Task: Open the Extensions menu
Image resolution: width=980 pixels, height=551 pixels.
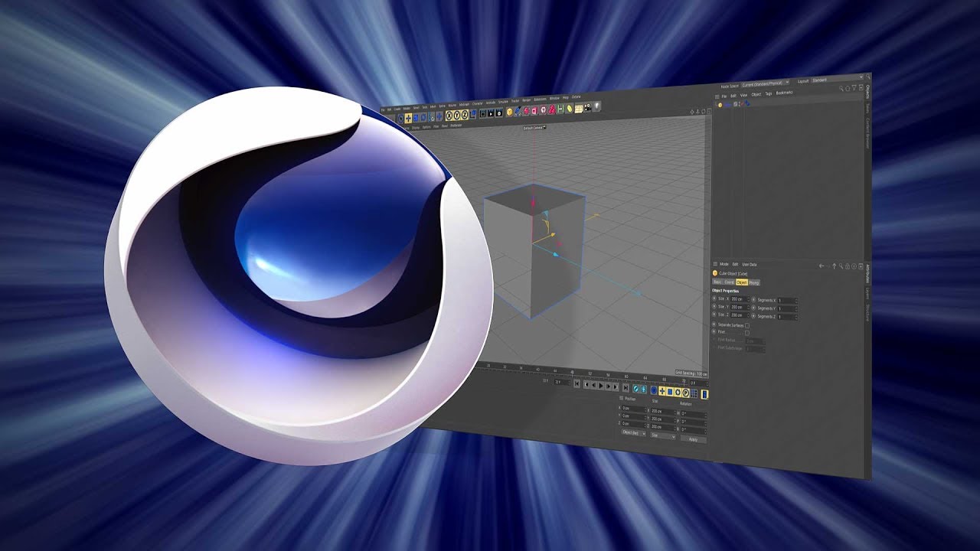Action: pyautogui.click(x=540, y=99)
